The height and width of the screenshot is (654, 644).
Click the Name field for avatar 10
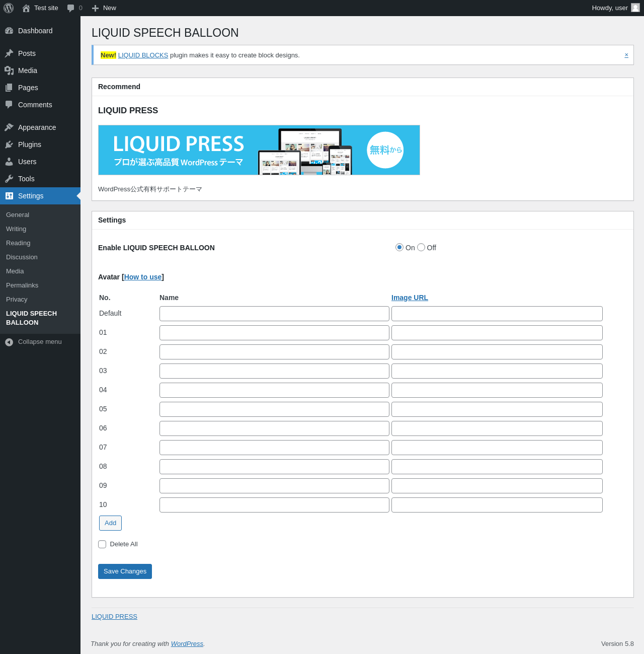274,505
